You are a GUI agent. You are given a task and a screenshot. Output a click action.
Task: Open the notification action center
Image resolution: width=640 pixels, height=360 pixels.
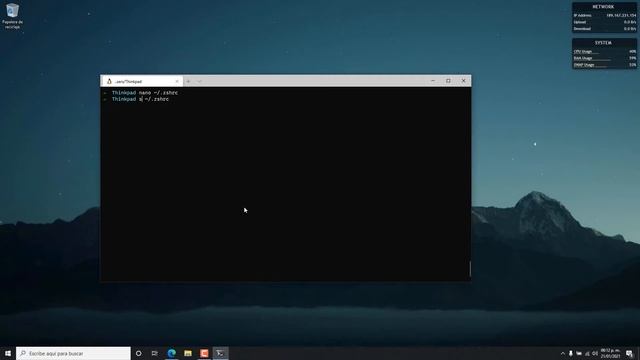[x=629, y=353]
